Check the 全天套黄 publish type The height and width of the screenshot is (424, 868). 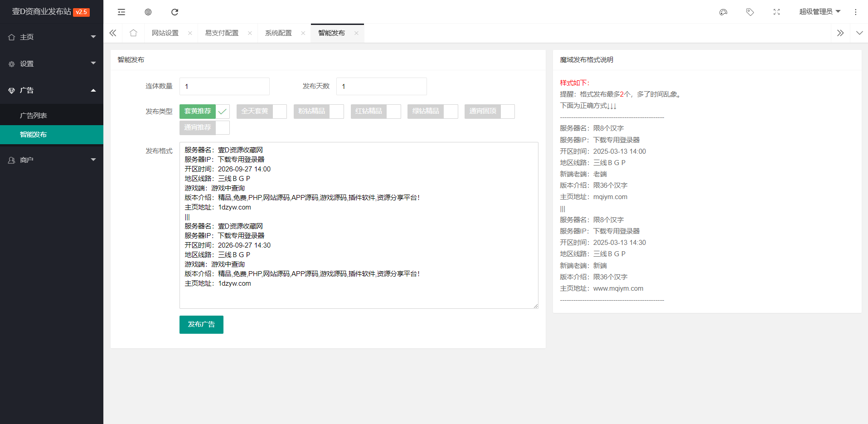(x=262, y=112)
